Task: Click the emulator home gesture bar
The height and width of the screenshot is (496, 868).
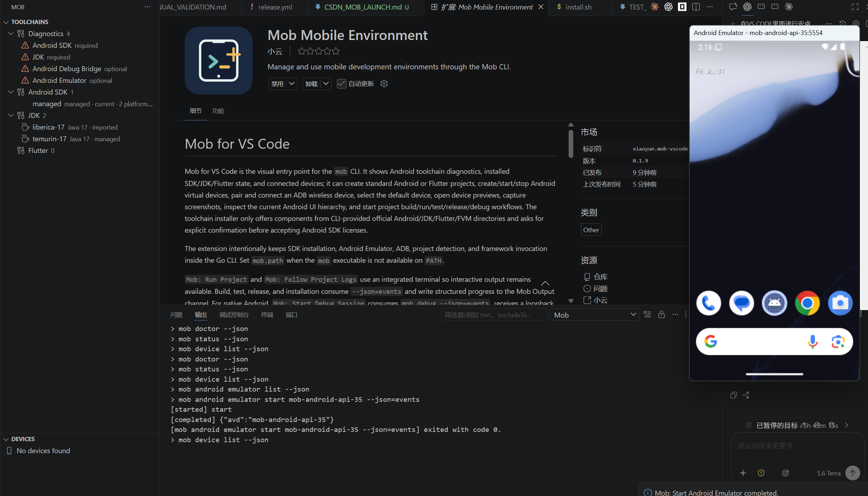Action: pos(774,374)
